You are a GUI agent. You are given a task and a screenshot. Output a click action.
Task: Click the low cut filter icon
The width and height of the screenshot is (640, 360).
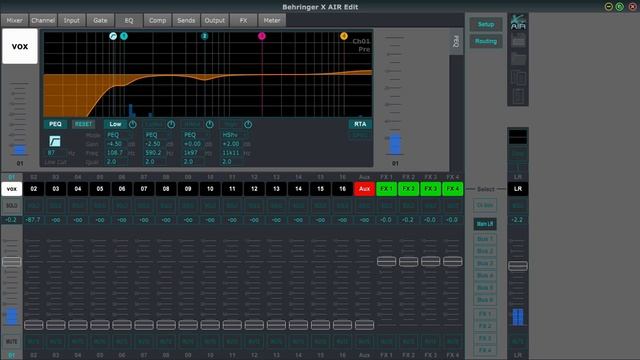[55, 141]
